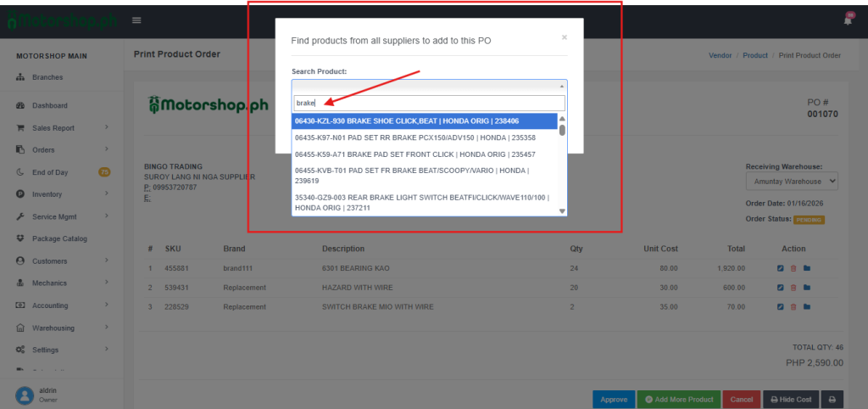Collapse the Search Product select box
The image size is (868, 409).
click(x=429, y=86)
